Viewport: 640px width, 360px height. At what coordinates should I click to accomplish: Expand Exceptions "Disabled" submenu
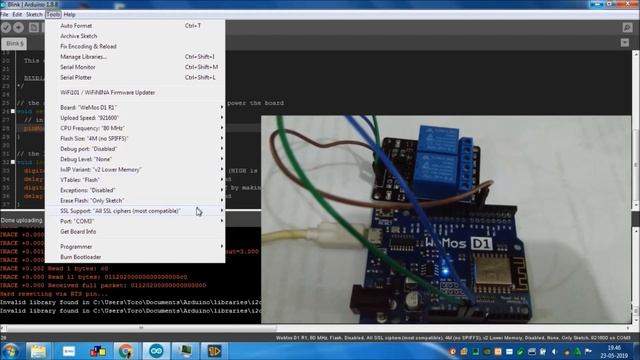click(x=135, y=190)
